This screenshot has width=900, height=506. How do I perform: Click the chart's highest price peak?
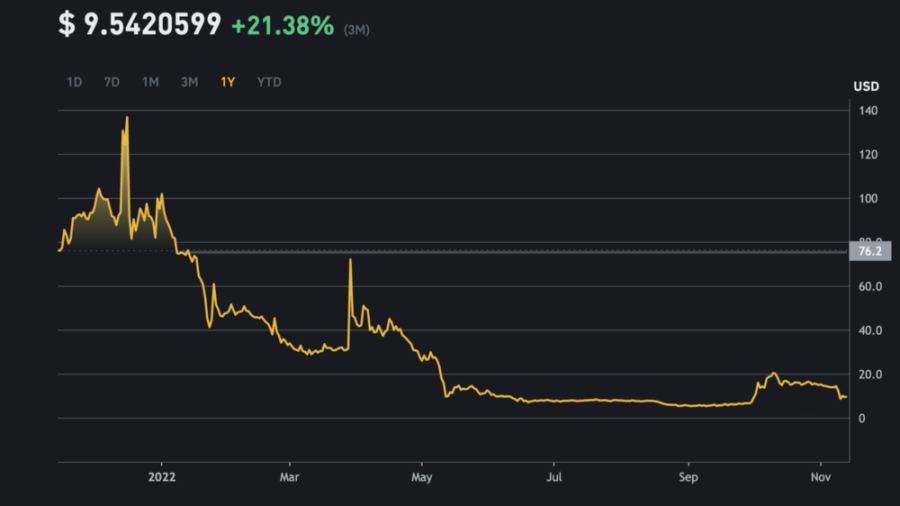pyautogui.click(x=127, y=118)
